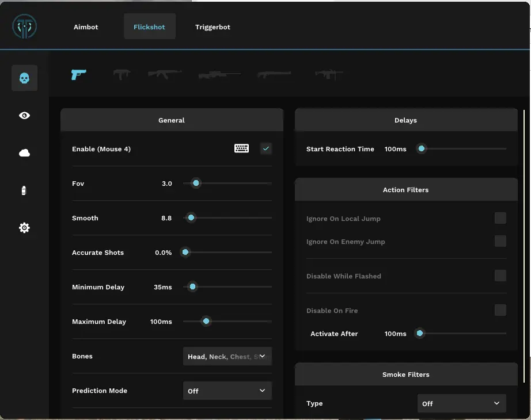Screen dimensions: 531x420
Task: Click the Maximum Delay slider handle
Action: (x=206, y=321)
